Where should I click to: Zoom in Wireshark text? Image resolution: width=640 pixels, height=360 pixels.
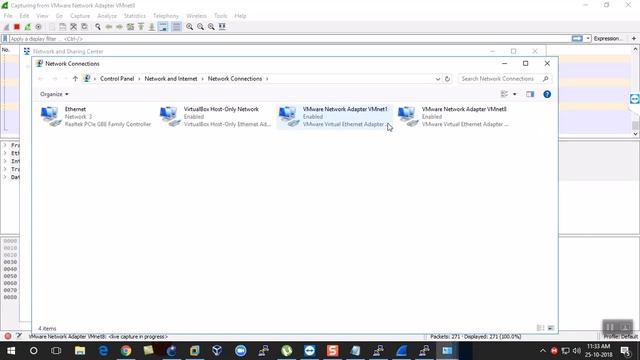coord(190,27)
